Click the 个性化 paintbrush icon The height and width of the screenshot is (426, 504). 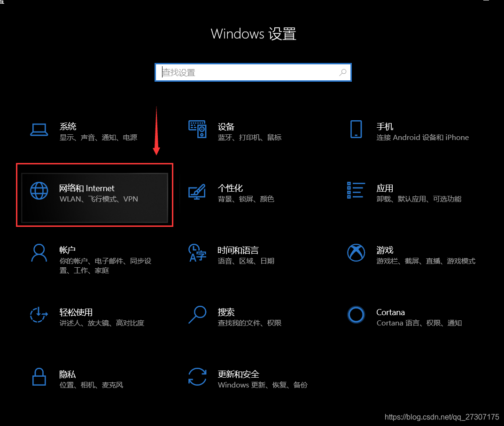tap(197, 192)
